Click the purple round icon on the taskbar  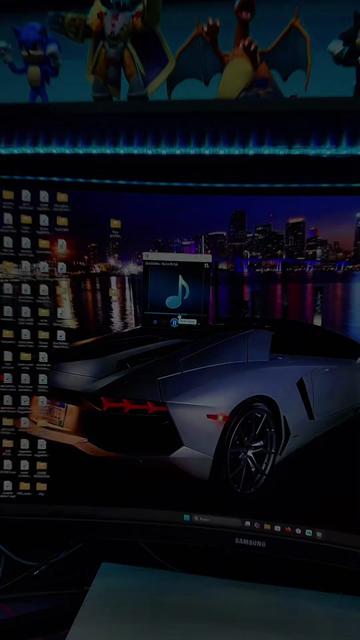pos(257,525)
